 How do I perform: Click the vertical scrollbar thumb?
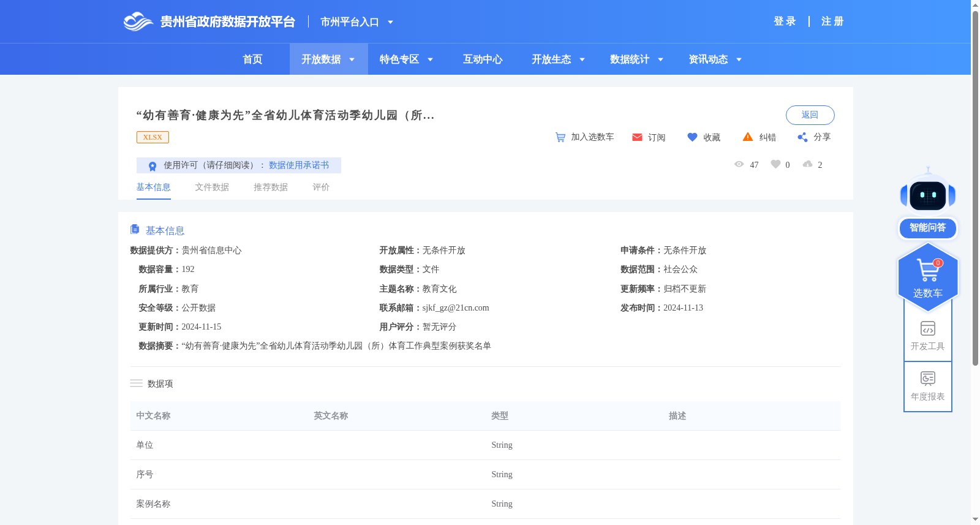[975, 187]
